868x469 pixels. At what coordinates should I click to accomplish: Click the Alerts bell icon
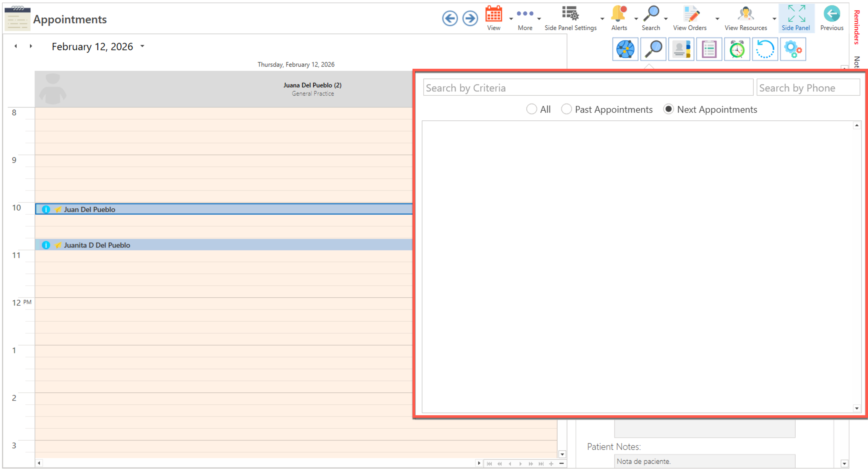tap(619, 14)
